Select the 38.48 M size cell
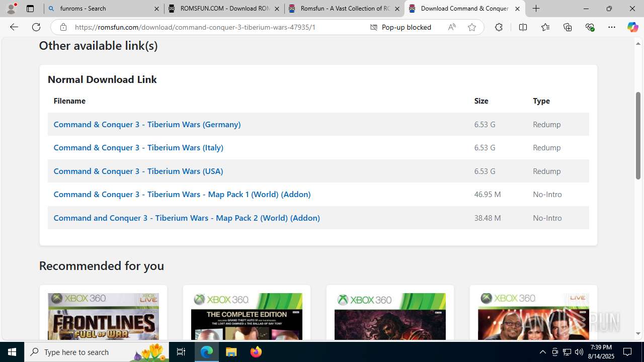The image size is (644, 362). [x=488, y=218]
